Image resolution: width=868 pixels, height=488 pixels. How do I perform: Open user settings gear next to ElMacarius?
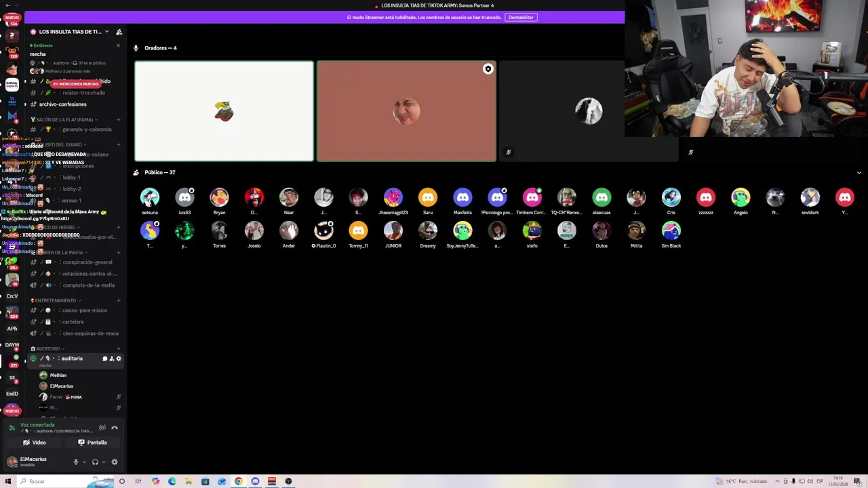point(115,462)
